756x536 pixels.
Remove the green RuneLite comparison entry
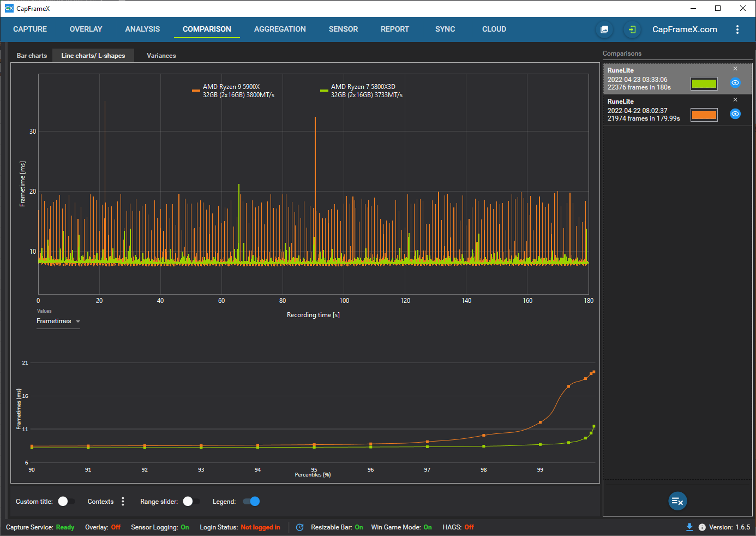click(735, 69)
